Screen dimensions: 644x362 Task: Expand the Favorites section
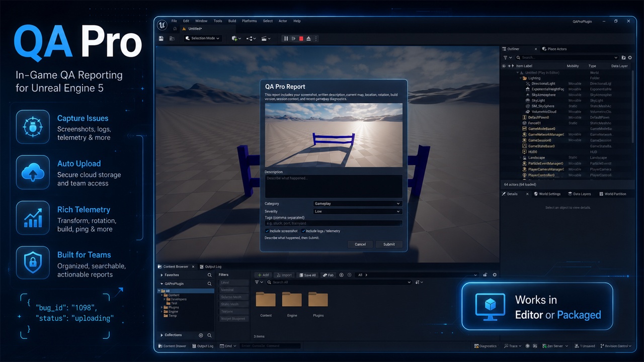tap(162, 275)
